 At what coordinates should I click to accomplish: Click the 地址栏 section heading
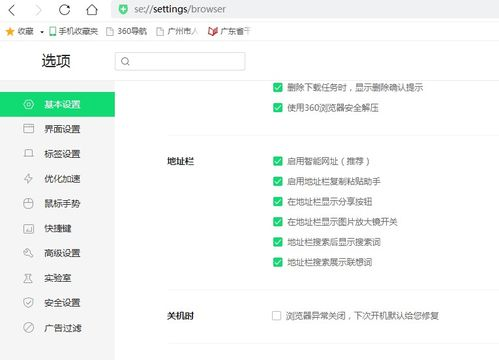(x=180, y=161)
